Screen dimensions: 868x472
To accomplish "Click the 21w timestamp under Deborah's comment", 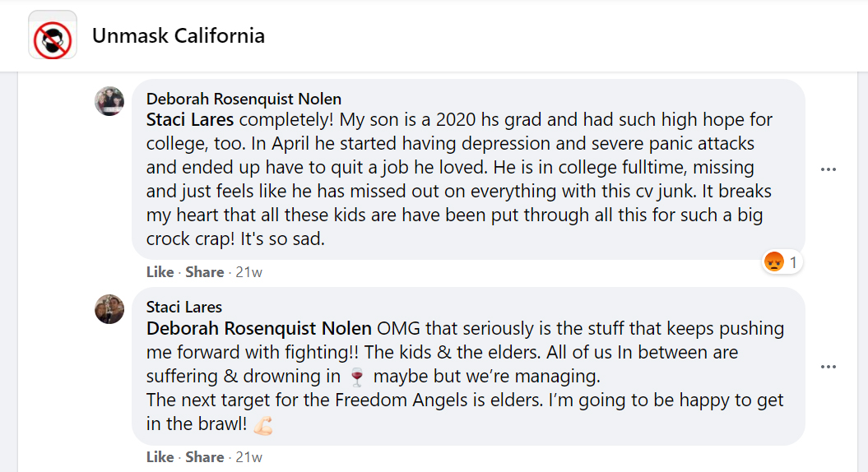I will pos(248,272).
